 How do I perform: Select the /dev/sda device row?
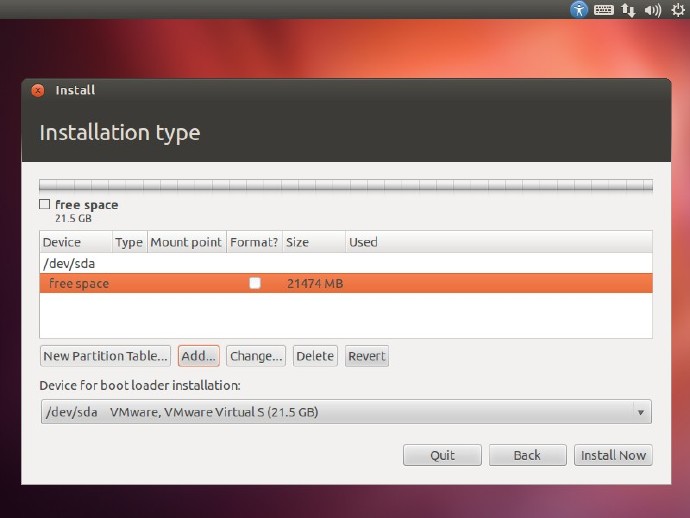[346, 263]
